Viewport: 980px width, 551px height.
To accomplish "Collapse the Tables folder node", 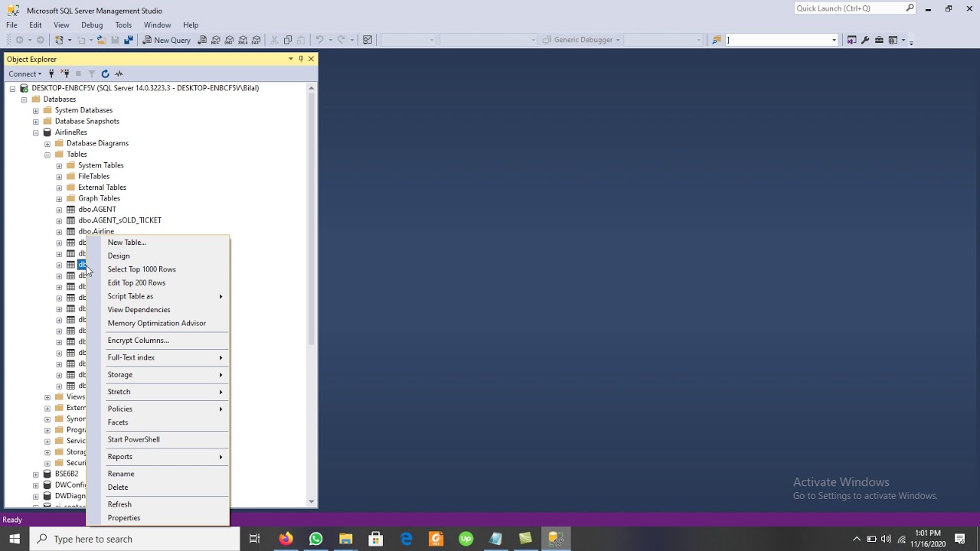I will (47, 155).
